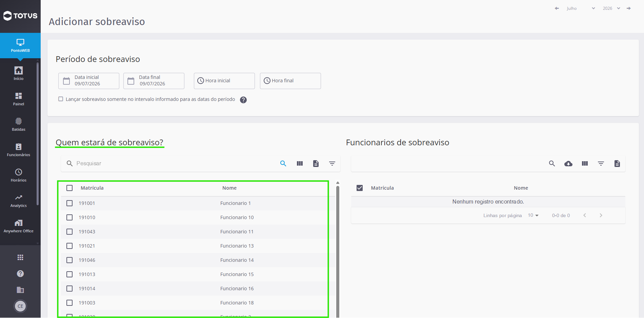Viewport: 644px width, 318px height.
Task: Click search icon in Funcionarios de sobreaviso toolbar
Action: (552, 164)
